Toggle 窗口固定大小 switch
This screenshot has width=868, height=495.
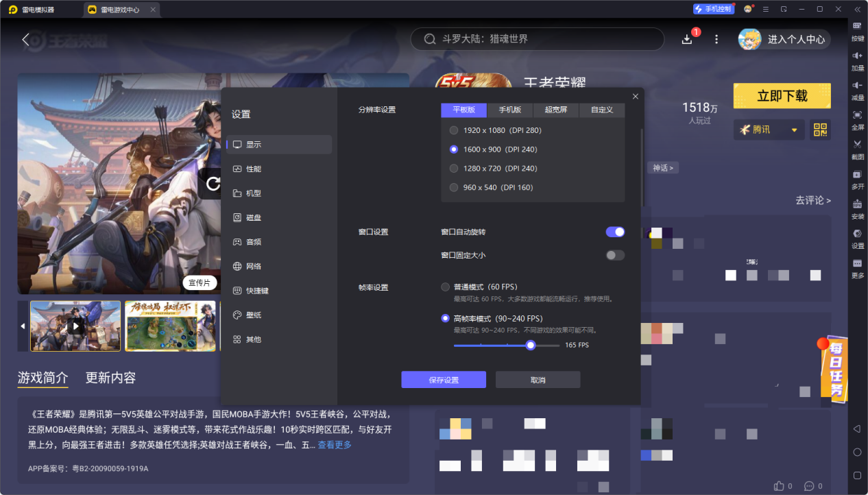(615, 255)
